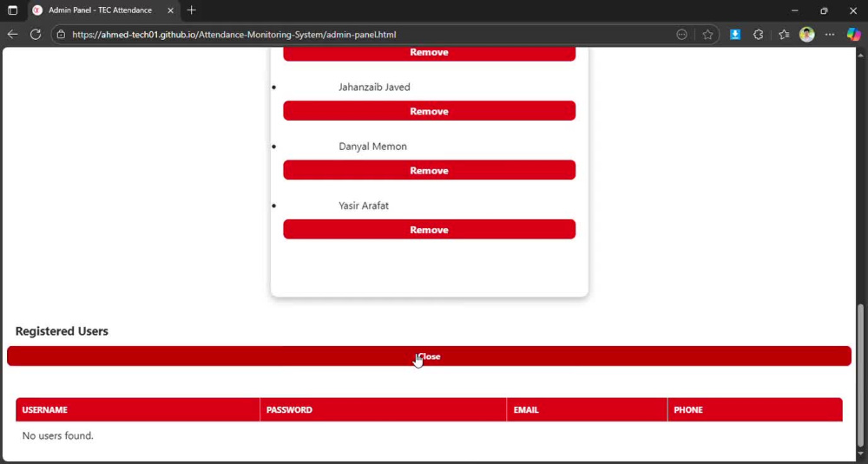
Task: Click the PASSWORD column header
Action: click(x=383, y=410)
